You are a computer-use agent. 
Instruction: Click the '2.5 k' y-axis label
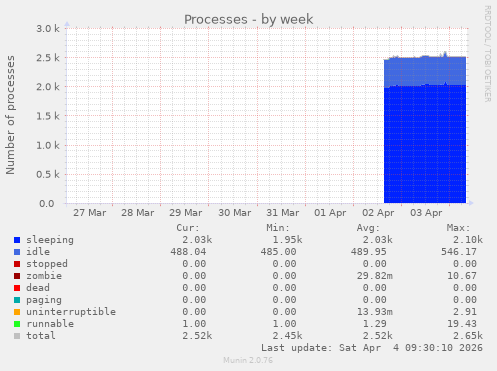[x=48, y=58]
